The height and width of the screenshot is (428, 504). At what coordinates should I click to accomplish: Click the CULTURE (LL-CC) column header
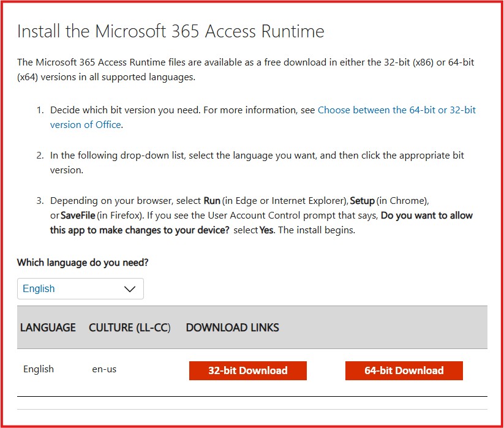pyautogui.click(x=129, y=328)
